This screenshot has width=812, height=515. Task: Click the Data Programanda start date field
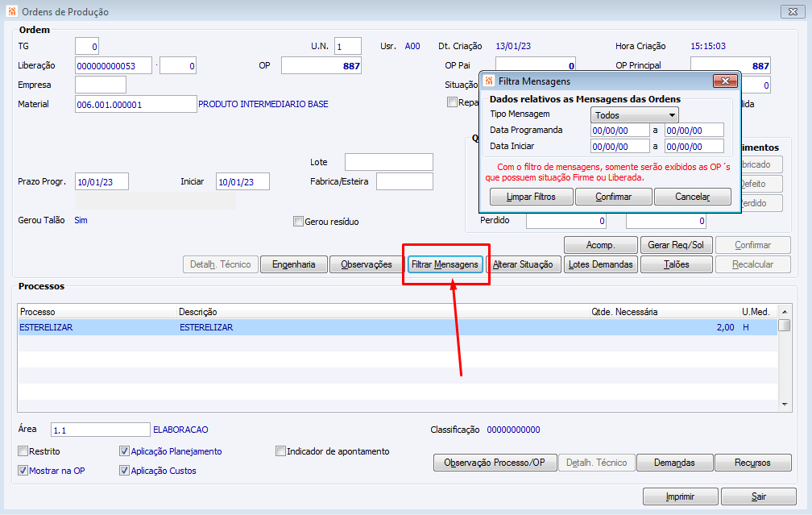(x=620, y=131)
